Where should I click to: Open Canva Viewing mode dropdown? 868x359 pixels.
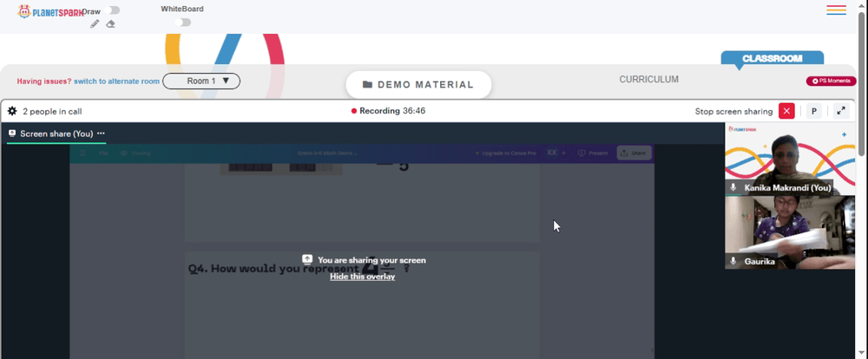tap(135, 153)
